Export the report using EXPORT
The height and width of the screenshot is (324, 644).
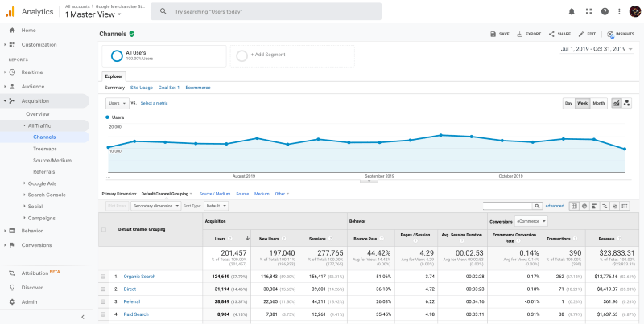[529, 34]
